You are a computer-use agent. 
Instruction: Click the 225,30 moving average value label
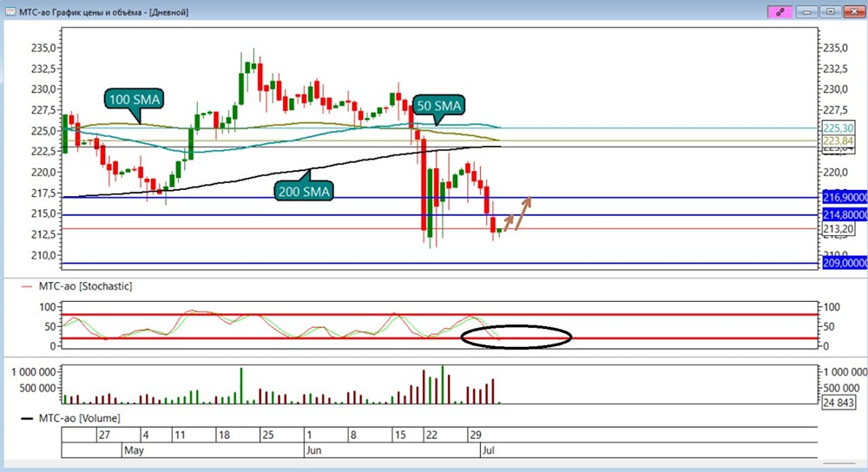(838, 128)
